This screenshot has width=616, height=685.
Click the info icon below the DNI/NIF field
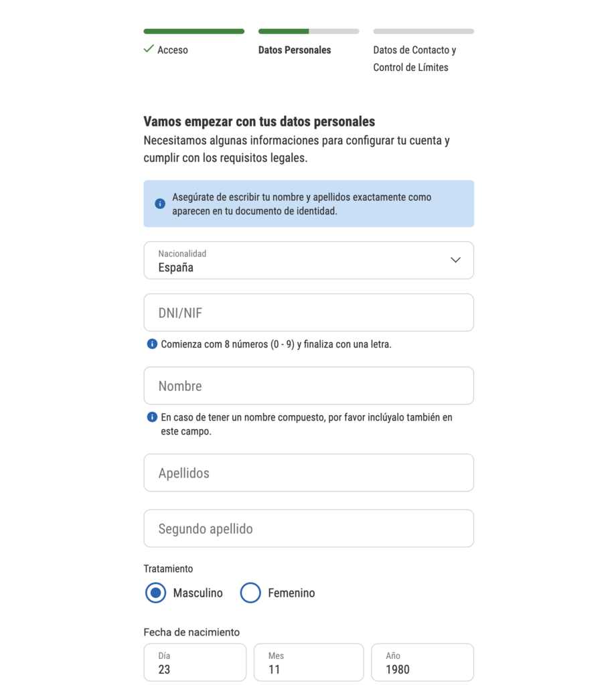pos(152,344)
